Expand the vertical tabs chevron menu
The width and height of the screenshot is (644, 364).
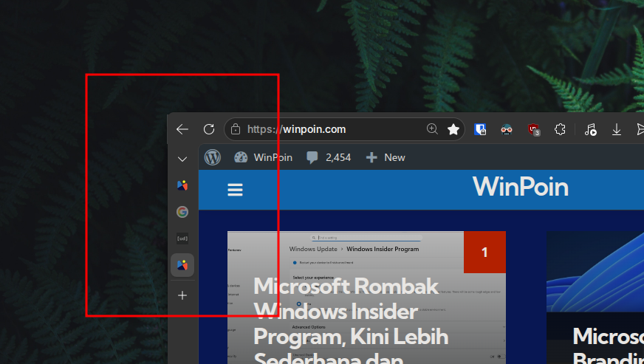pyautogui.click(x=182, y=159)
